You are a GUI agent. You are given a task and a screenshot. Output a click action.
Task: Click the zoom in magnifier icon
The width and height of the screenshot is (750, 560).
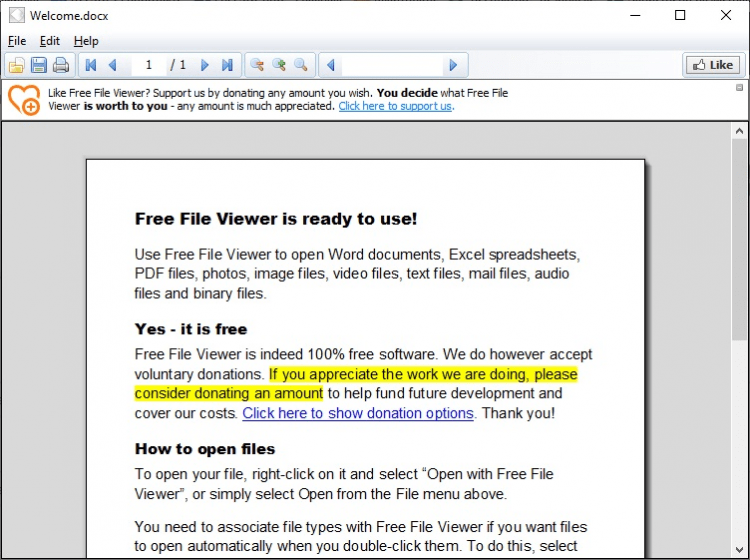[279, 65]
